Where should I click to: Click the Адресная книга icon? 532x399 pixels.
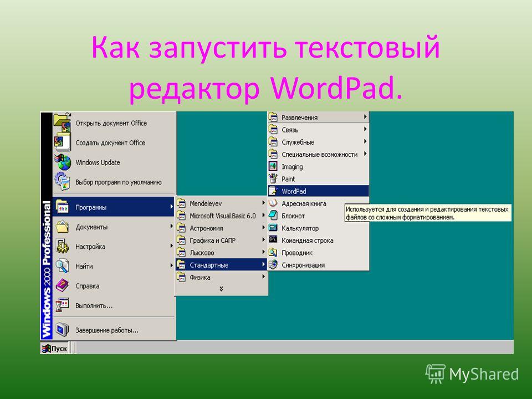pyautogui.click(x=273, y=203)
